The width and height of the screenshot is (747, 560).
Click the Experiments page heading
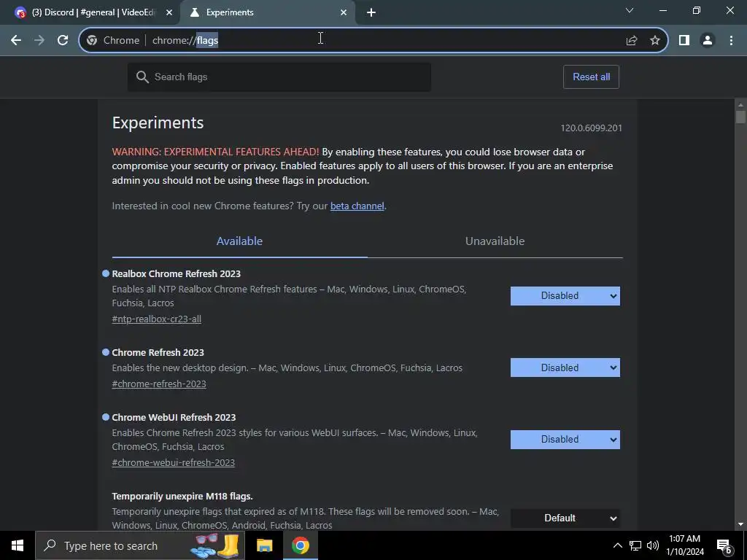[x=158, y=122]
